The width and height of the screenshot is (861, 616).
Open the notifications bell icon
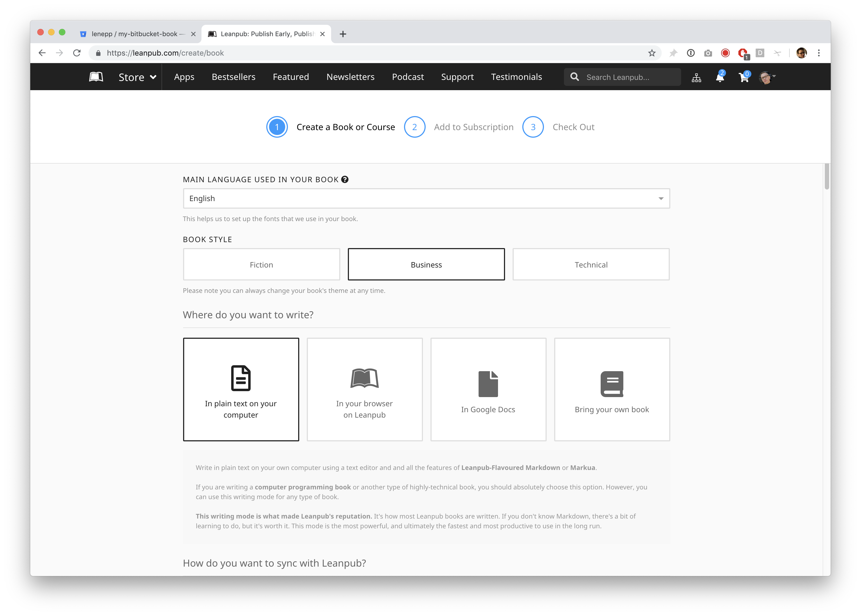(719, 77)
